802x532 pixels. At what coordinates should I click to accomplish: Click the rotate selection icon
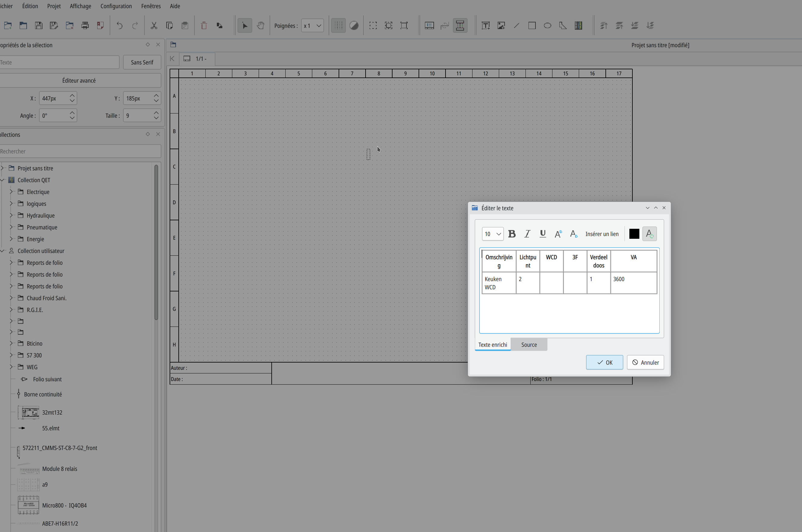(219, 25)
